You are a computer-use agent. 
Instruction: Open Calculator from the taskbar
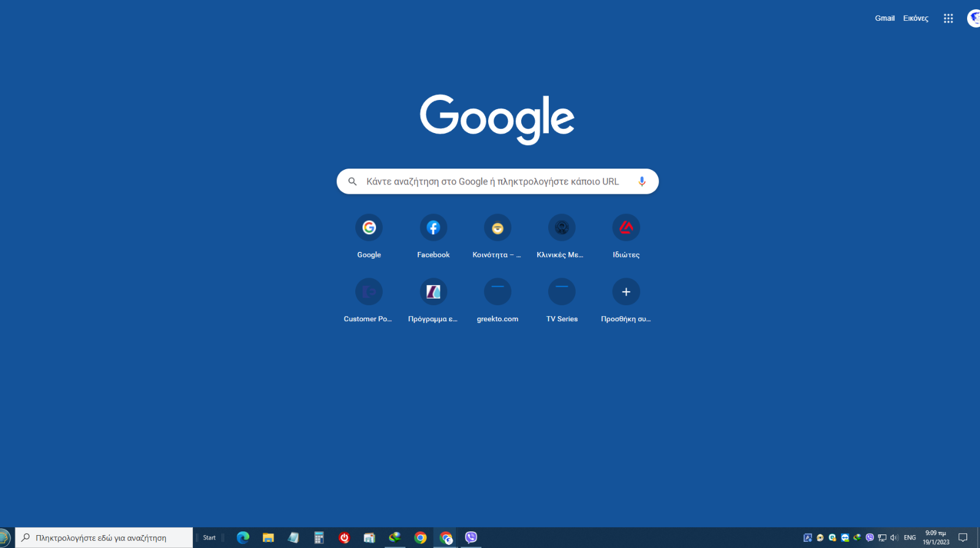pyautogui.click(x=318, y=538)
